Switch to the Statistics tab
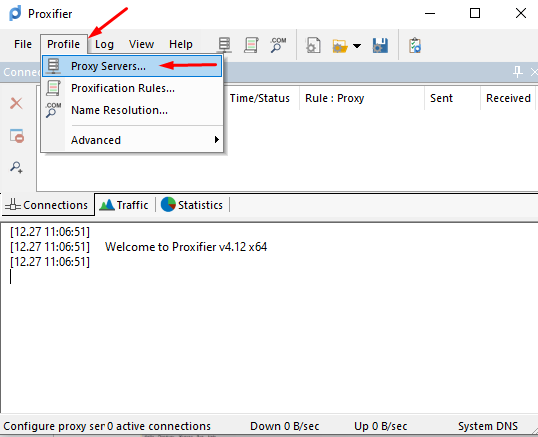This screenshot has width=538, height=437. (192, 205)
